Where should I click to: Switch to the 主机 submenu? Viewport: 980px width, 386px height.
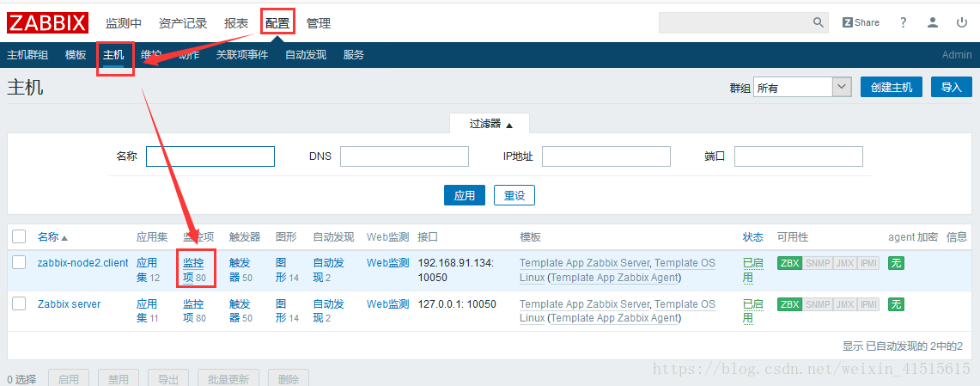point(113,55)
